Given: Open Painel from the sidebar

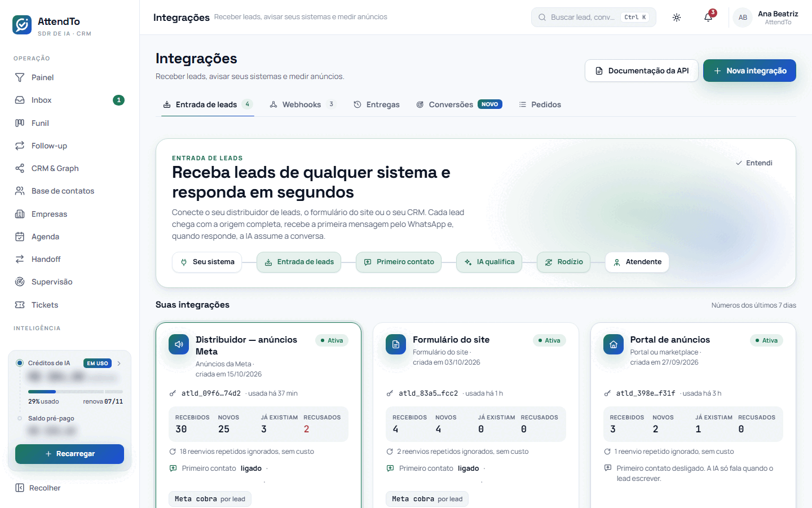Looking at the screenshot, I should click(70, 77).
